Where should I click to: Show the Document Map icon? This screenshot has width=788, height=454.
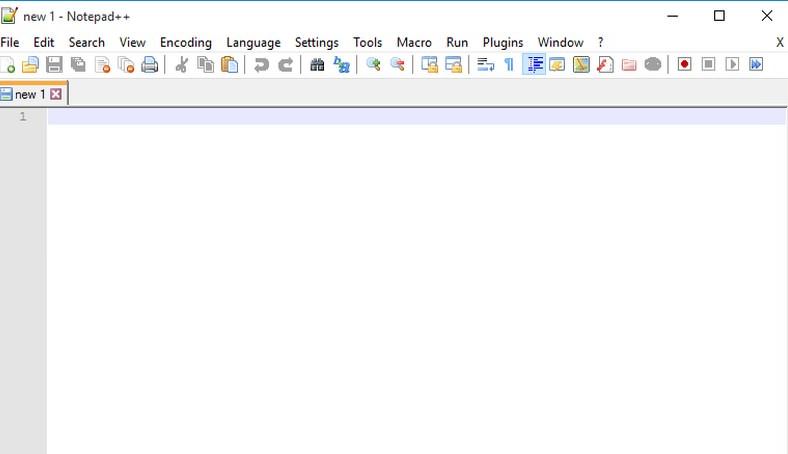coord(581,64)
